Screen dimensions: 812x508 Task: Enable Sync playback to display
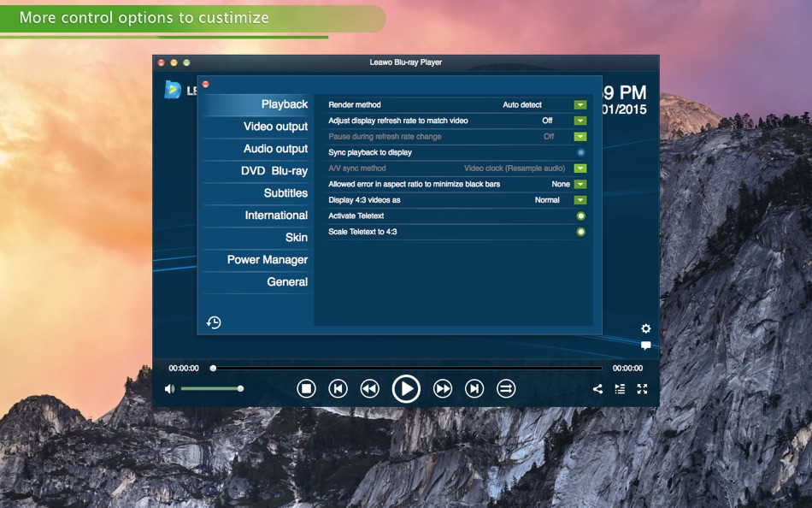(580, 152)
